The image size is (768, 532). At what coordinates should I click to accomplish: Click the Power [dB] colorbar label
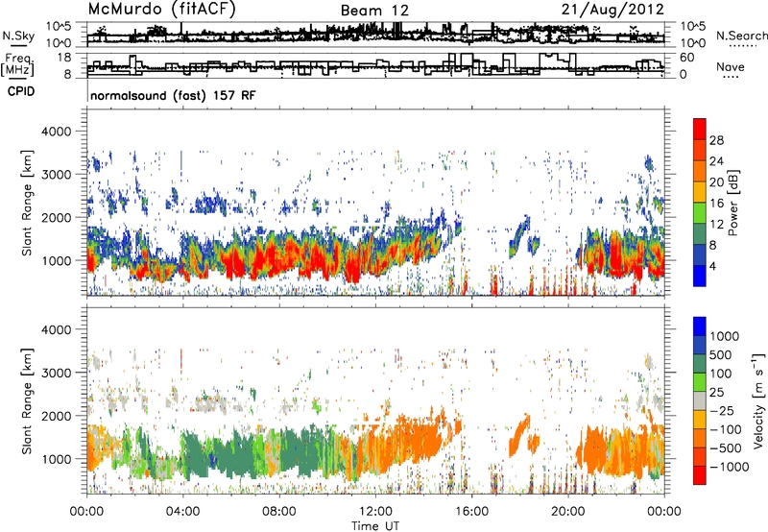click(x=733, y=204)
